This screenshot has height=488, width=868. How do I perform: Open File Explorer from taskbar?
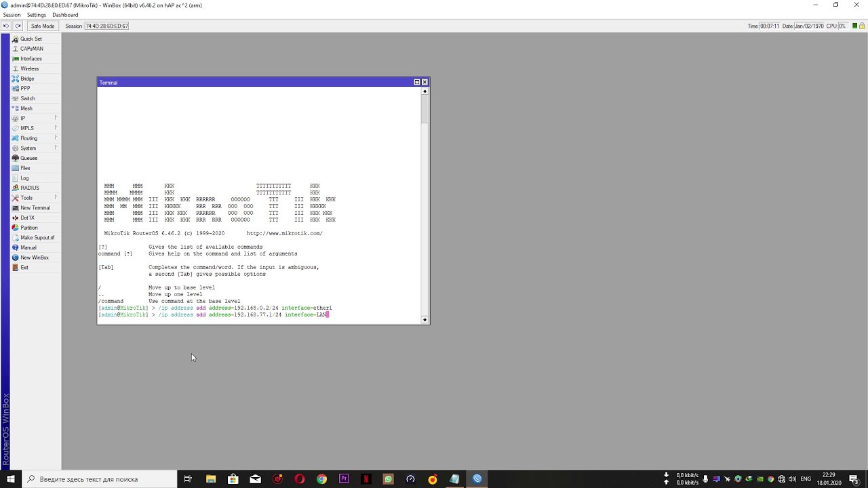(x=211, y=479)
